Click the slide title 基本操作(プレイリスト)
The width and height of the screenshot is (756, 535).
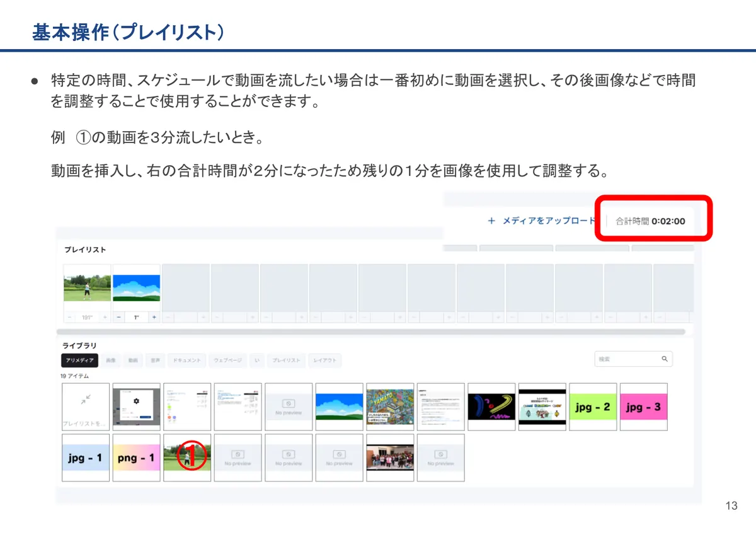pyautogui.click(x=128, y=33)
